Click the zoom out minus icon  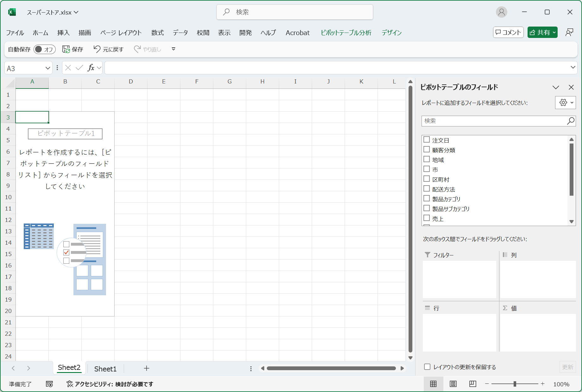point(487,384)
